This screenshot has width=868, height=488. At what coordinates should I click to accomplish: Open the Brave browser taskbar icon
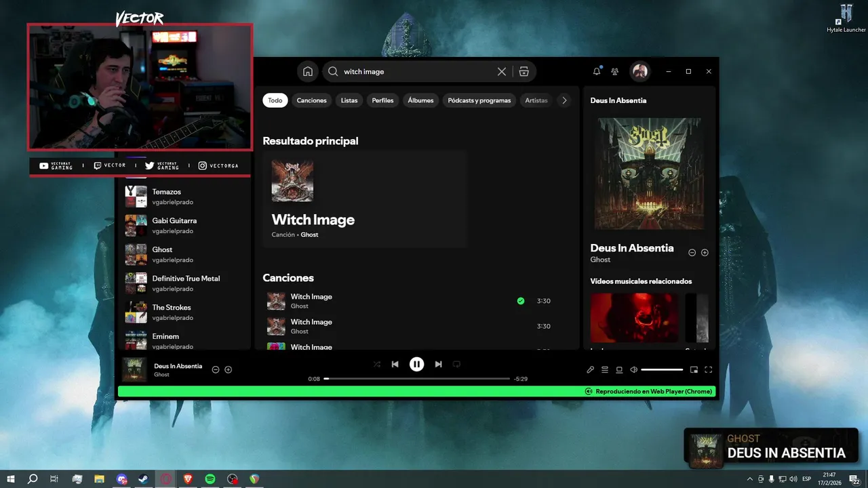188,479
